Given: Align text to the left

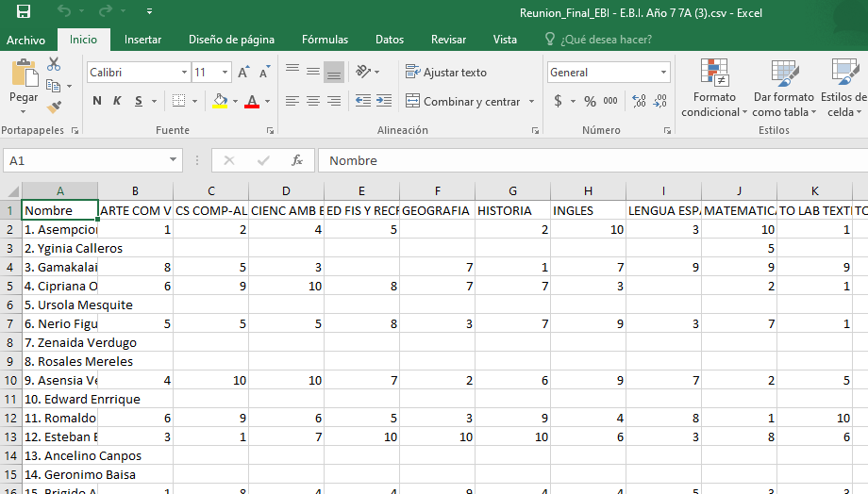Looking at the screenshot, I should pos(292,101).
